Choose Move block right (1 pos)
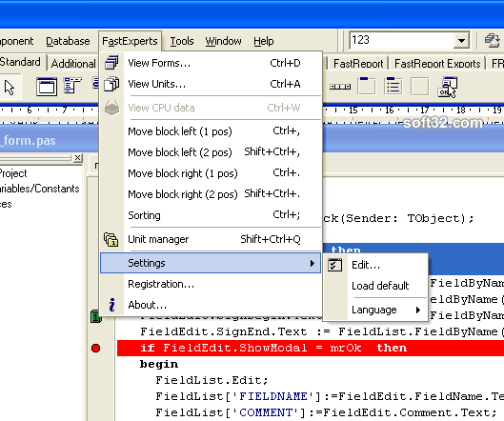This screenshot has width=504, height=421. tap(211, 173)
